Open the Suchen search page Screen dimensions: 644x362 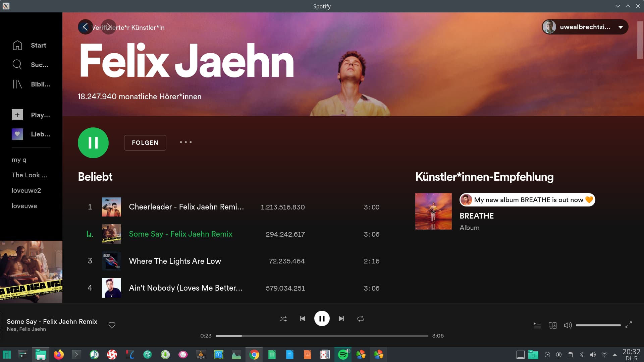pos(30,65)
